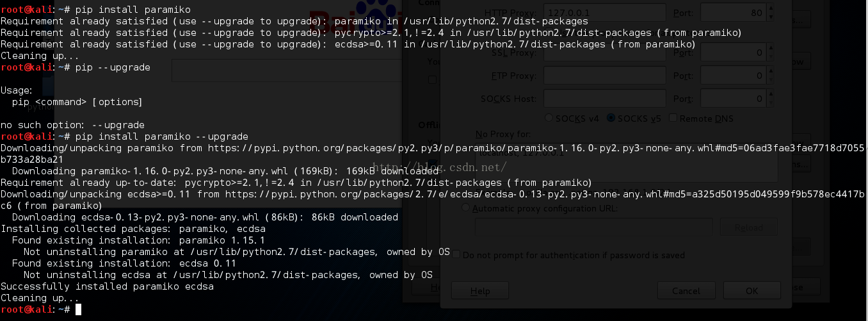The width and height of the screenshot is (868, 321).
Task: Click the 'pip install paramiko' command line
Action: [133, 10]
